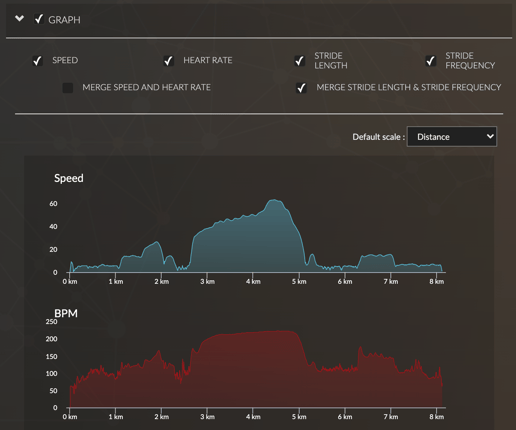Viewport: 516px width, 430px height.
Task: Toggle the HEART RATE checkbox
Action: point(169,61)
